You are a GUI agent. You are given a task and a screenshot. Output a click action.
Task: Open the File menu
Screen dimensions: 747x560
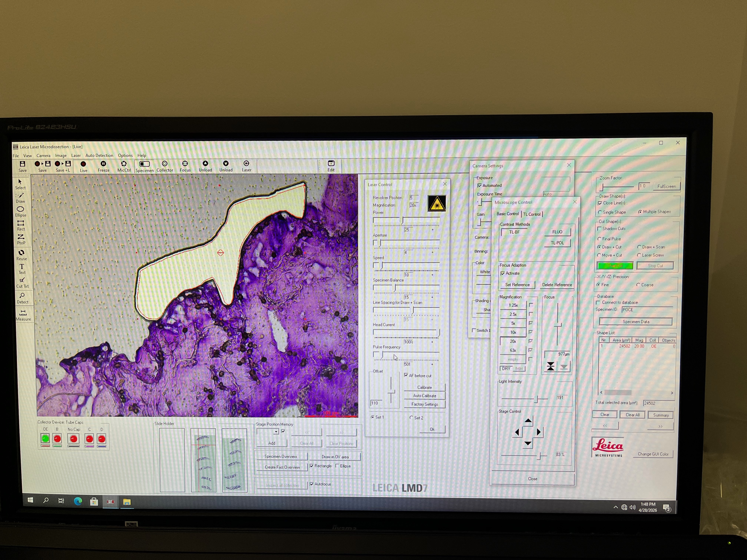click(x=16, y=156)
